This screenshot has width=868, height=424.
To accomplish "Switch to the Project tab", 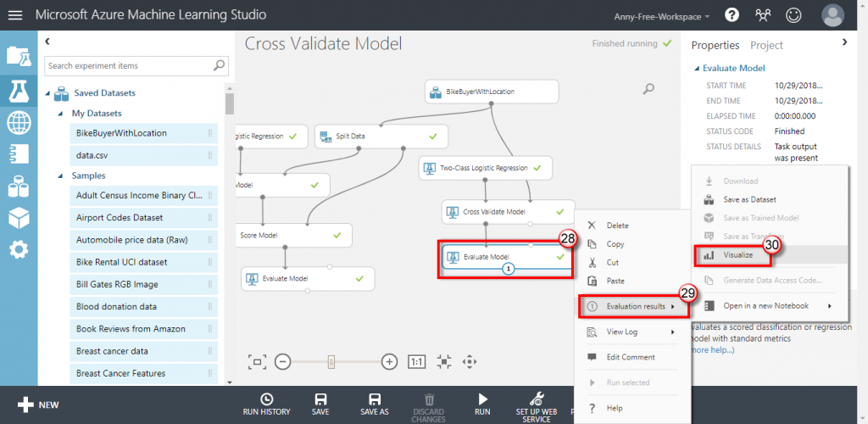I will click(766, 46).
